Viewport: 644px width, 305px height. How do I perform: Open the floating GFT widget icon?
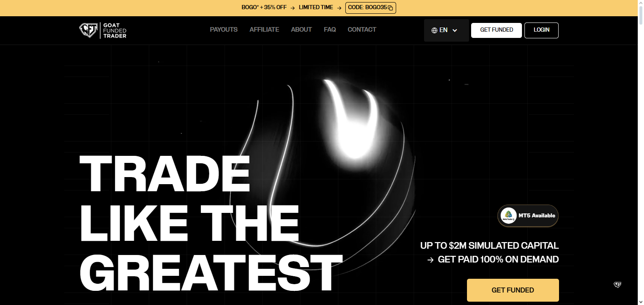coord(617,285)
